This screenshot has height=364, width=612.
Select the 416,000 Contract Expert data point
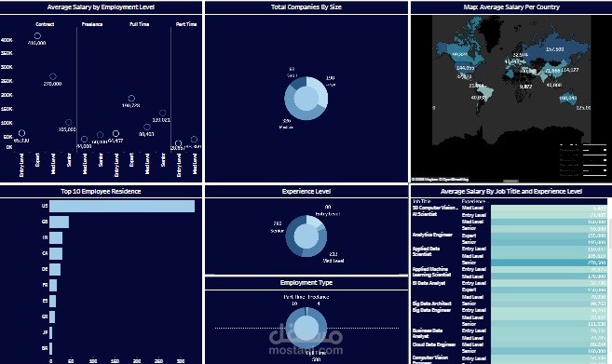pos(37,36)
